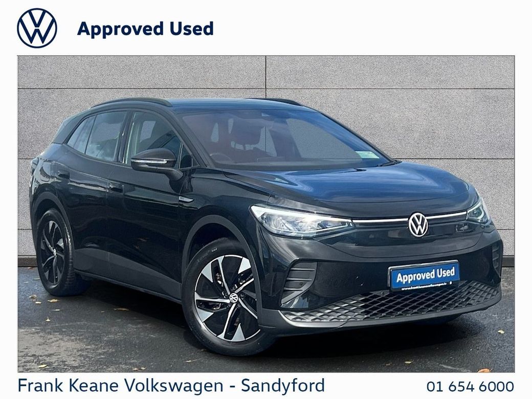Click the VW center cap on front wheel
The image size is (532, 399).
[x=234, y=298]
